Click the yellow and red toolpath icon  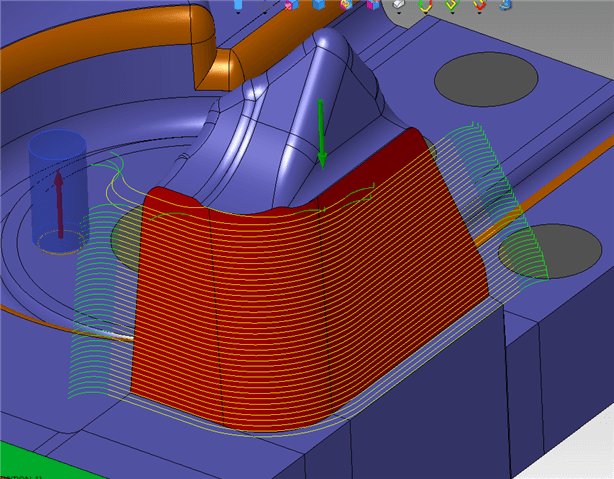pyautogui.click(x=479, y=5)
